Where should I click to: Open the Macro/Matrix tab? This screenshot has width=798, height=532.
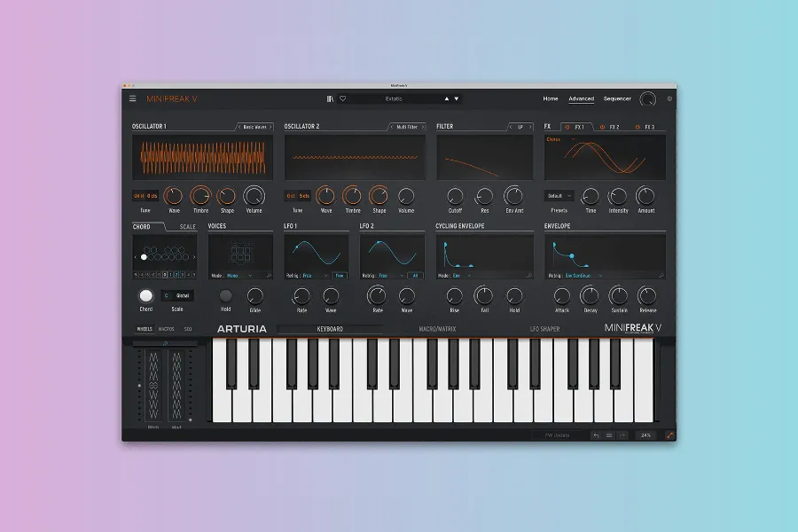tap(437, 329)
